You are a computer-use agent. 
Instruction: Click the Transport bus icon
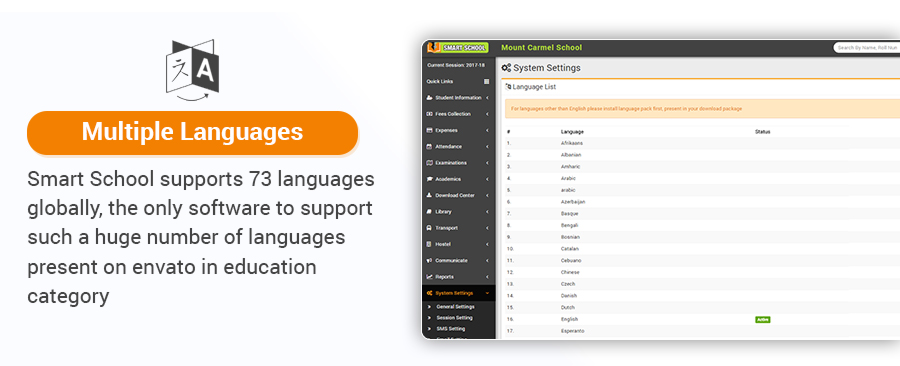pos(429,228)
